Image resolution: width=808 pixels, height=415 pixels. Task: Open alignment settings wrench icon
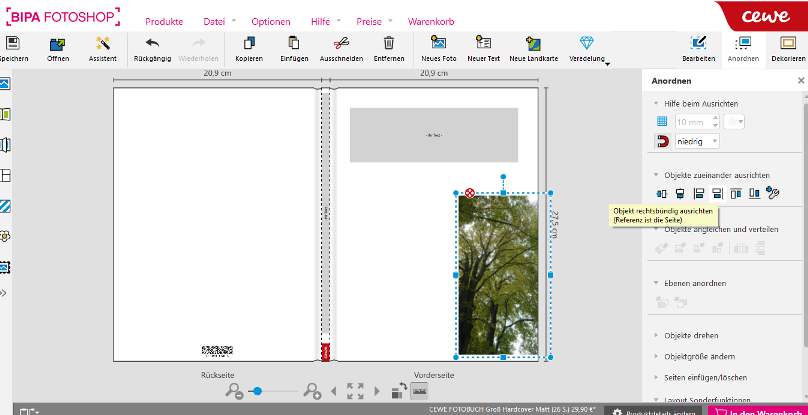(x=772, y=193)
